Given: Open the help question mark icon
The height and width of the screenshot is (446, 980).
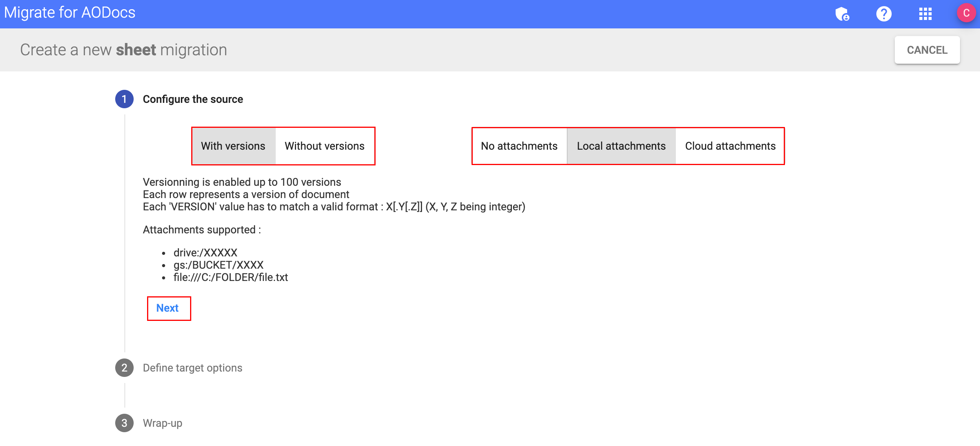Looking at the screenshot, I should click(x=884, y=14).
